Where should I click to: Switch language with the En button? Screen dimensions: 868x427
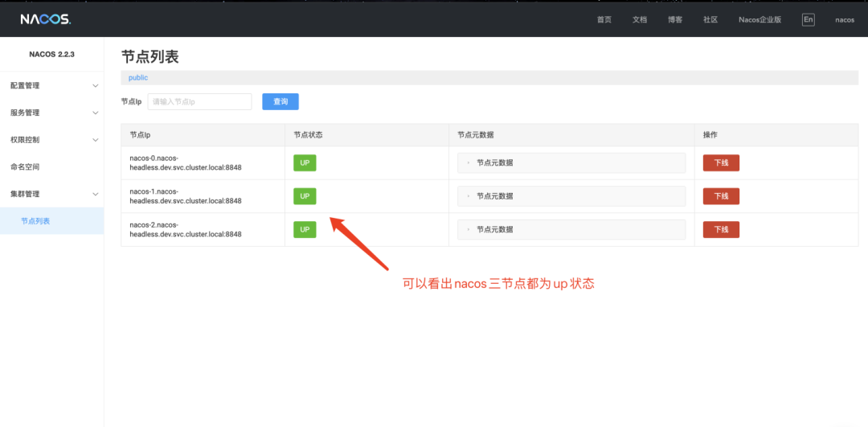[x=809, y=19]
